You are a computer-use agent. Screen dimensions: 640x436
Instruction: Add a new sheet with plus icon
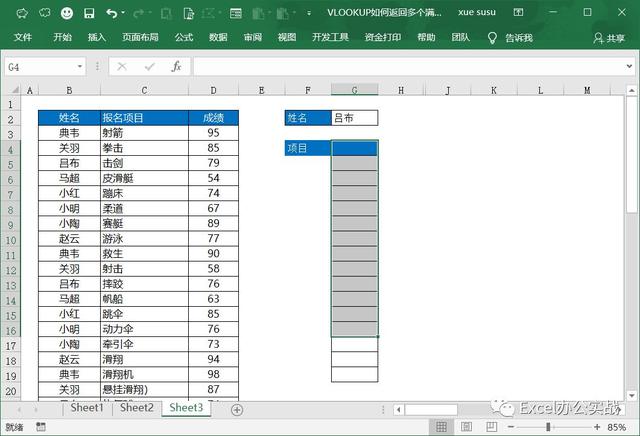pyautogui.click(x=237, y=409)
